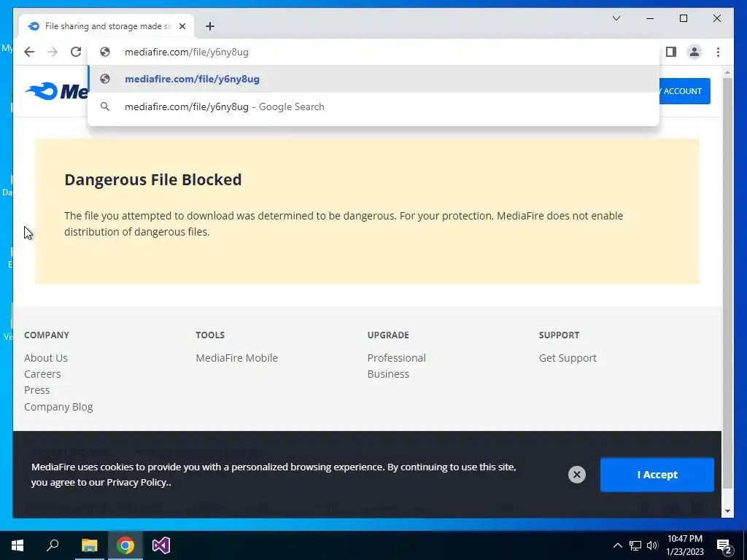
Task: Open the Chrome profile avatar
Action: tap(694, 52)
